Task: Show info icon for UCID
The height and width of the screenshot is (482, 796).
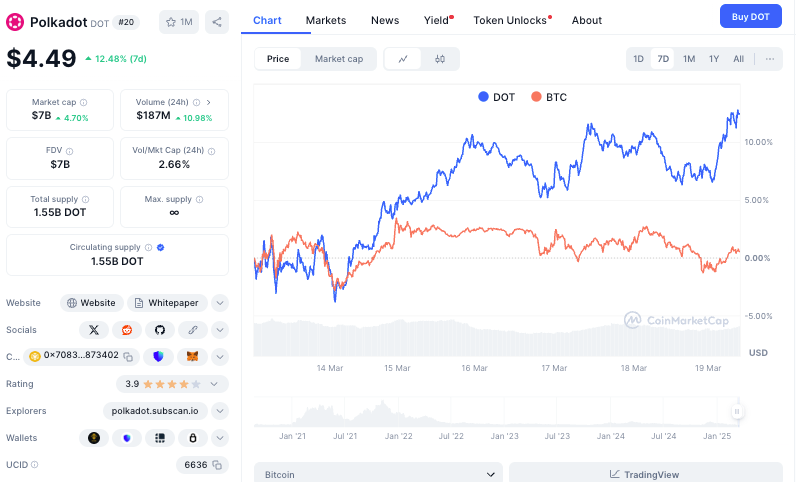Action: (35, 464)
